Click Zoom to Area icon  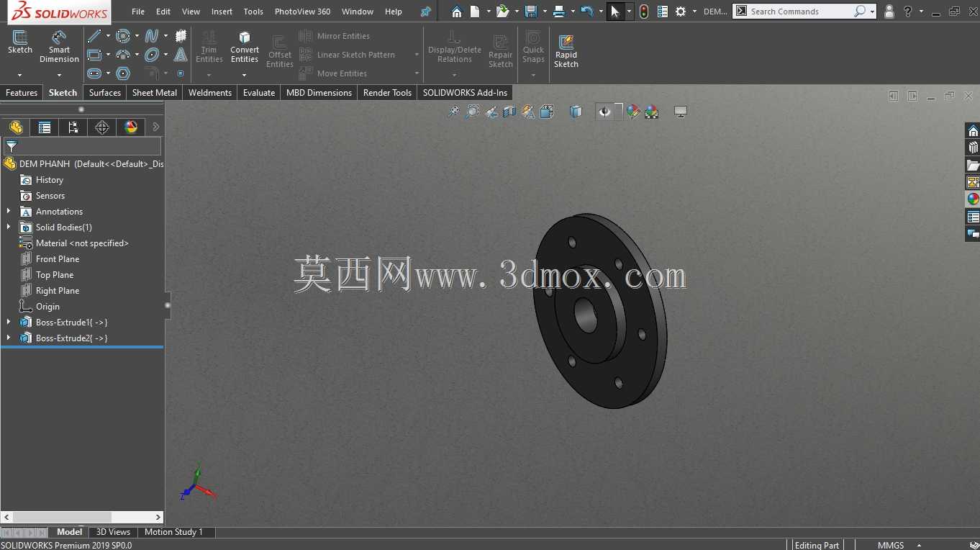click(472, 112)
